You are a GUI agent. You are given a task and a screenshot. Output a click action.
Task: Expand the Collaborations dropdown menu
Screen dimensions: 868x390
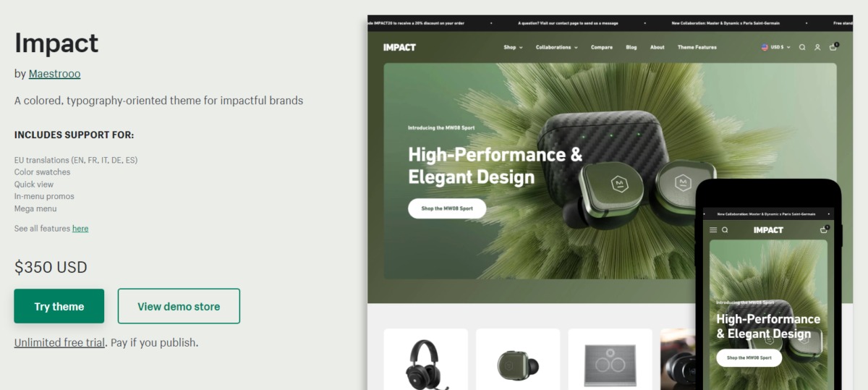tap(556, 47)
